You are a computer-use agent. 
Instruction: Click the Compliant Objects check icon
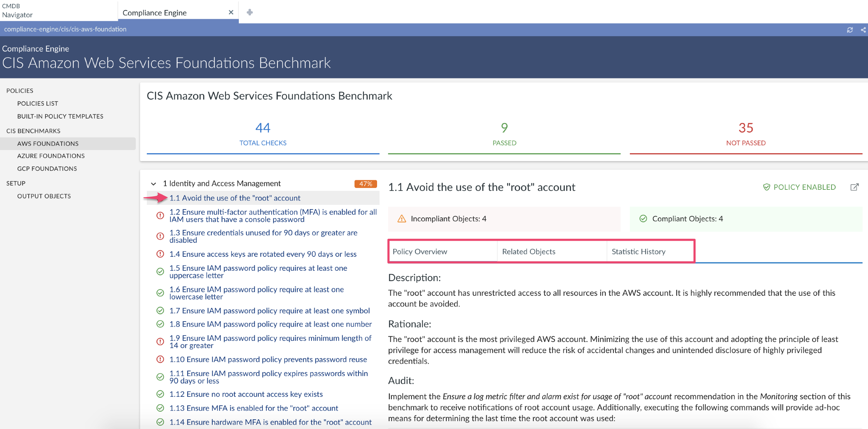tap(643, 219)
